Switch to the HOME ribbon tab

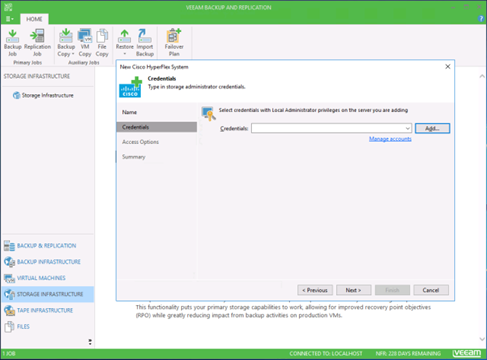(34, 19)
